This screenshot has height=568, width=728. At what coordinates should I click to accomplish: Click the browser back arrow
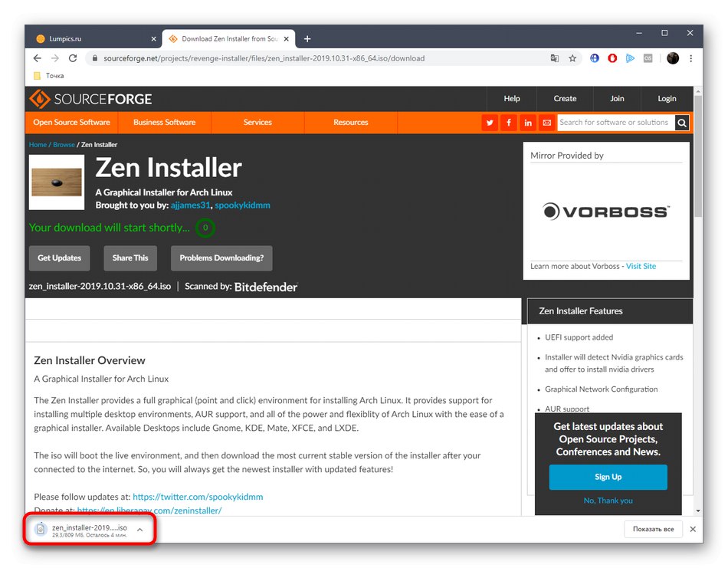37,58
